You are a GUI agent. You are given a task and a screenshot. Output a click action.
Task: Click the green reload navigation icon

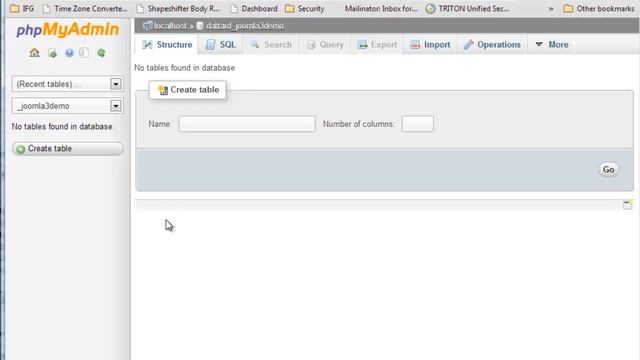[x=101, y=53]
